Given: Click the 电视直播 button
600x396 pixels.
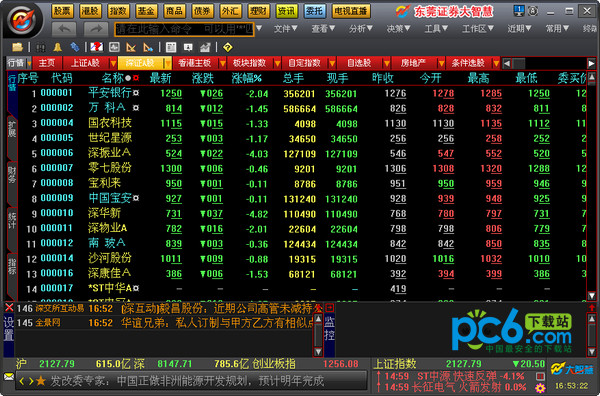Looking at the screenshot, I should (351, 11).
